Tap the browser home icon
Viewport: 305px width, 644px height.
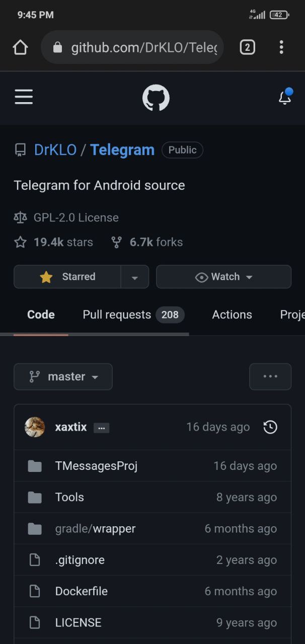[20, 47]
